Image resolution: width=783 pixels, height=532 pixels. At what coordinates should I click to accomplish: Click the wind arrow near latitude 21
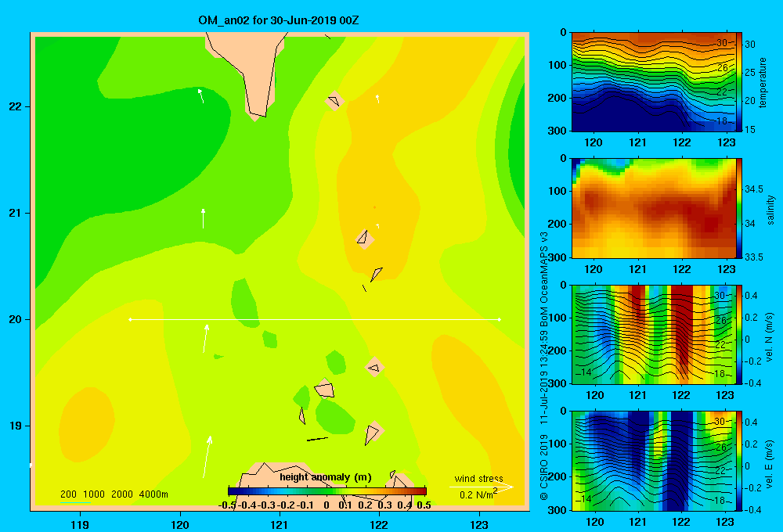coord(204,218)
